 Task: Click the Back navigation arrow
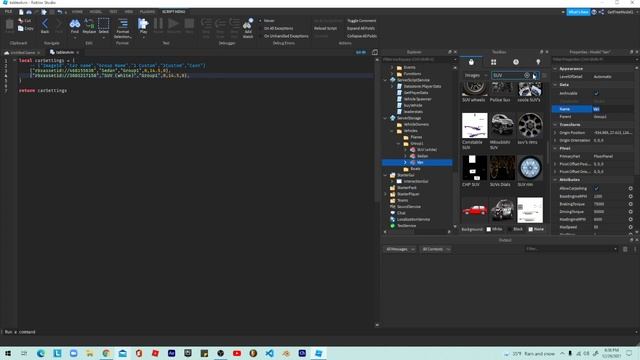45,24
